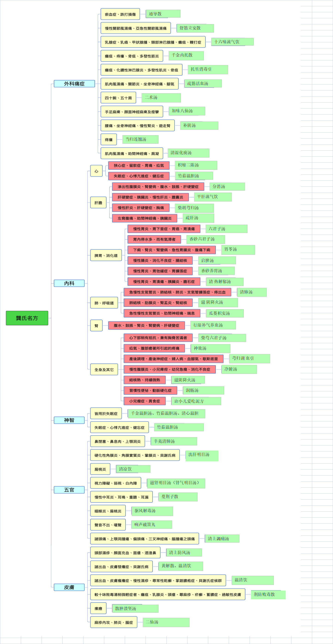Image resolution: width=333 pixels, height=644 pixels.
Task: Select the root node 龔氏名方
Action: [x=27, y=318]
